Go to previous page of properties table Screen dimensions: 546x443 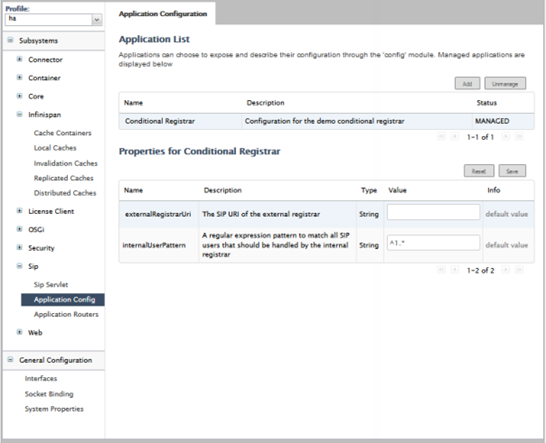455,270
